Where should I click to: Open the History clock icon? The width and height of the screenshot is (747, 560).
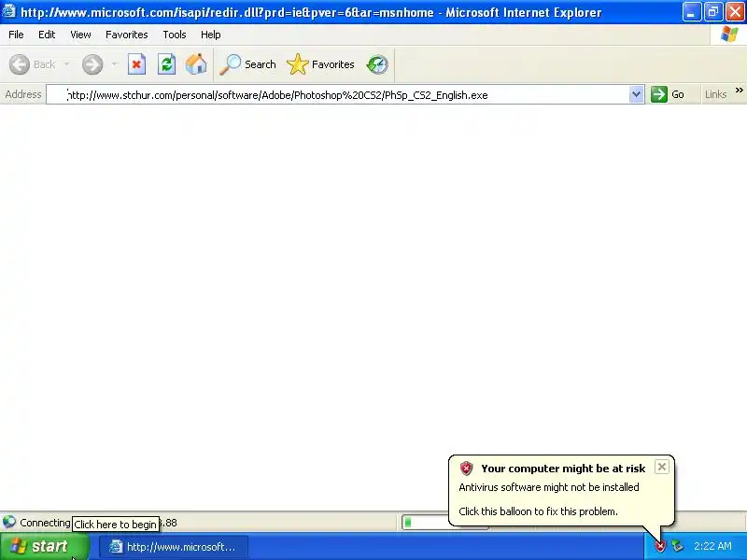(x=377, y=64)
